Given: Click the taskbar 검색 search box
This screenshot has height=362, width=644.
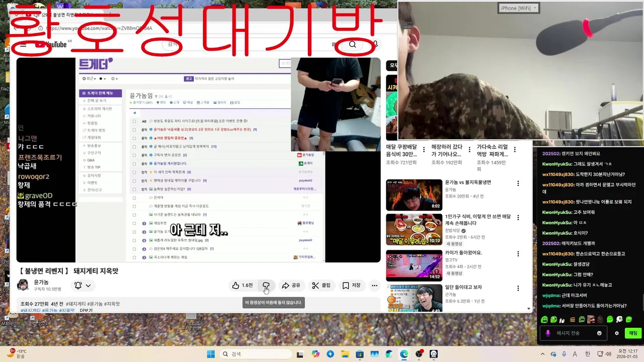Looking at the screenshot, I should (x=256, y=354).
